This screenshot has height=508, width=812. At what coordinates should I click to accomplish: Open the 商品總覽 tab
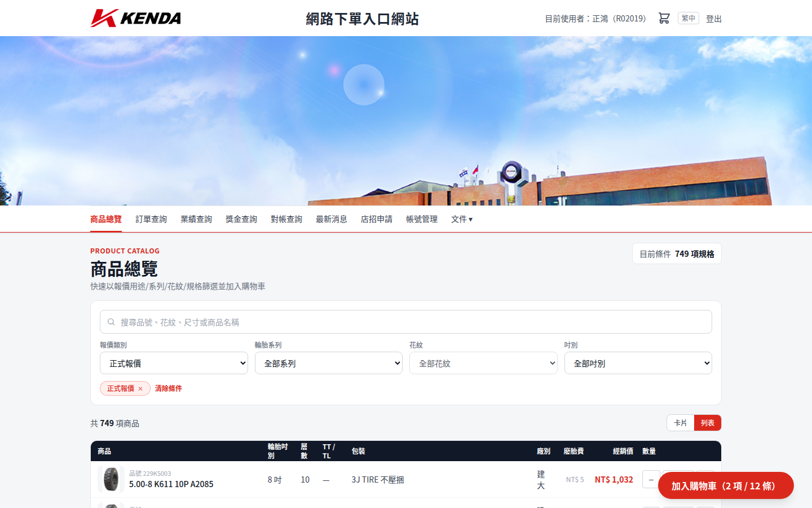106,219
